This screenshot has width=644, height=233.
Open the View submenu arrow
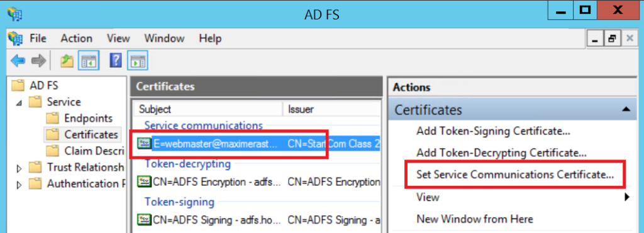pos(627,197)
